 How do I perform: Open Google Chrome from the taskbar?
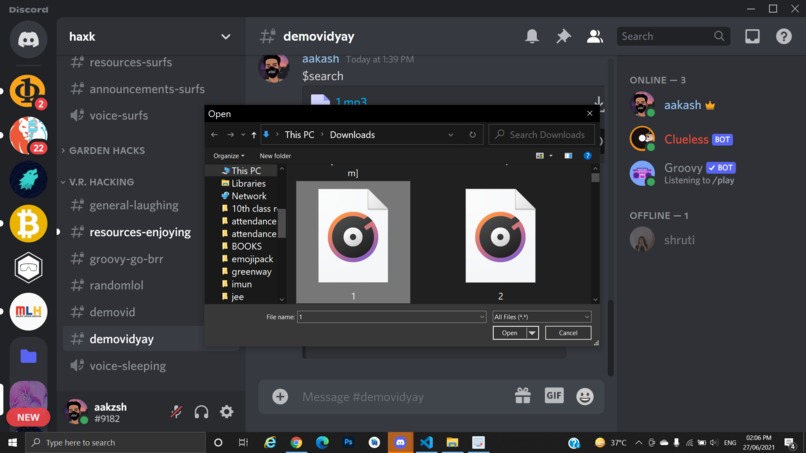click(x=296, y=442)
